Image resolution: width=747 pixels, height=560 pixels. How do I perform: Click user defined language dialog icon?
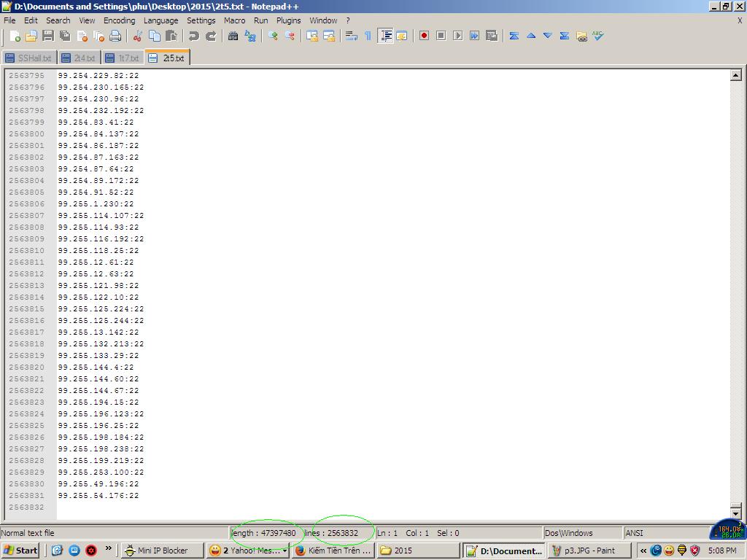coord(402,36)
